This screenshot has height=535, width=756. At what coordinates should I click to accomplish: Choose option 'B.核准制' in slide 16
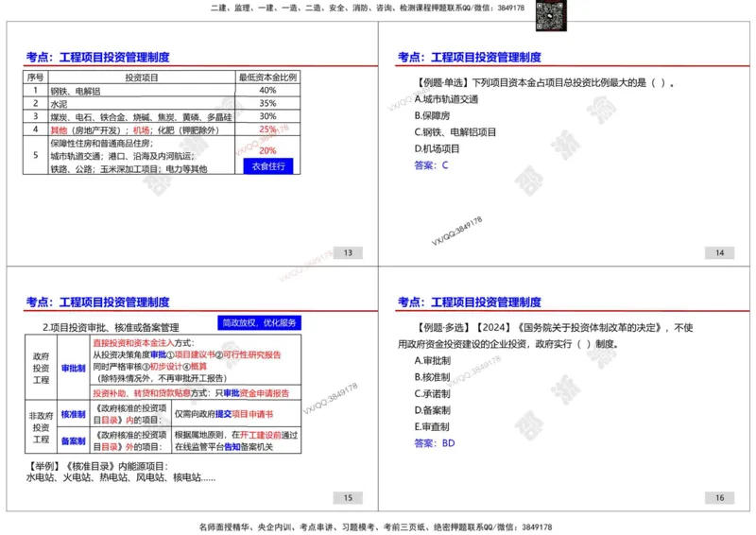[x=433, y=377]
